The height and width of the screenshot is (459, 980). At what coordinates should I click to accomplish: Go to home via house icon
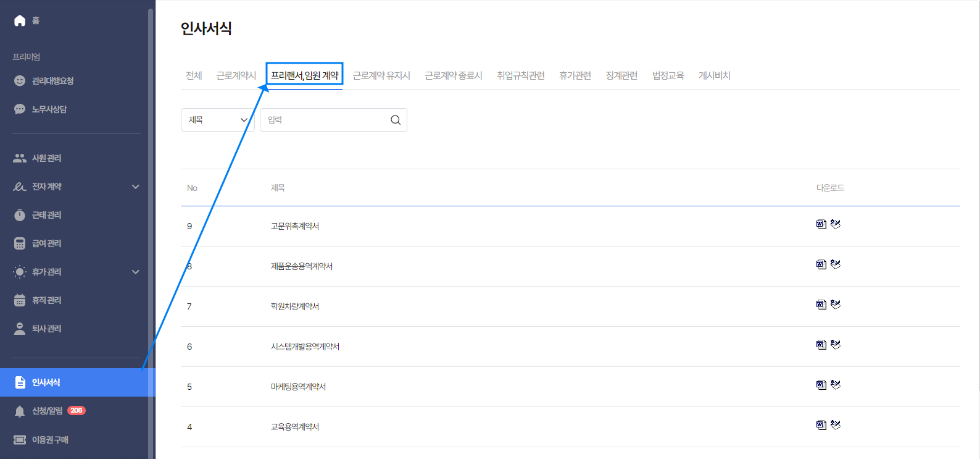[20, 20]
